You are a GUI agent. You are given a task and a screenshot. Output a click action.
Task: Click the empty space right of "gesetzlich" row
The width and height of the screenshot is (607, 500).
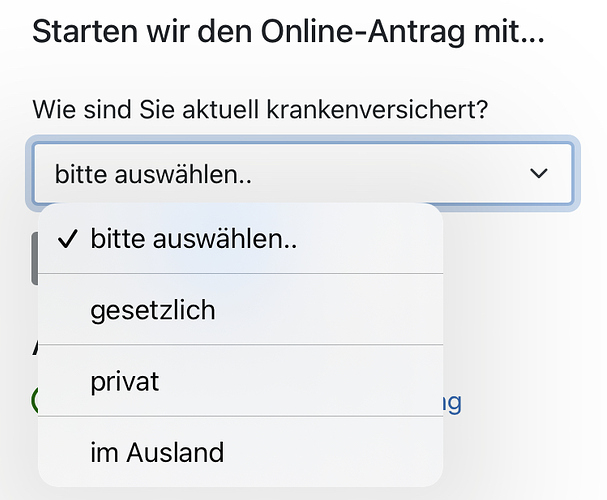[x=329, y=310]
